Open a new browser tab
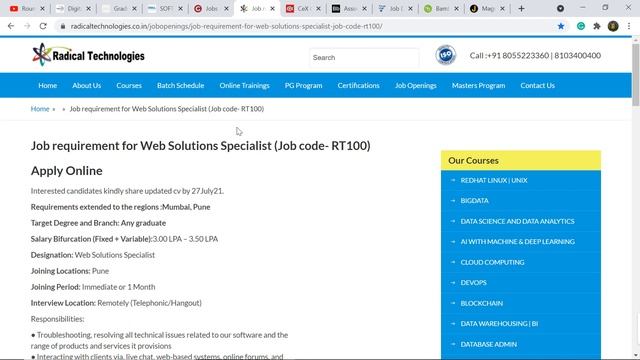Screen dimensions: 640x360 coord(521,9)
